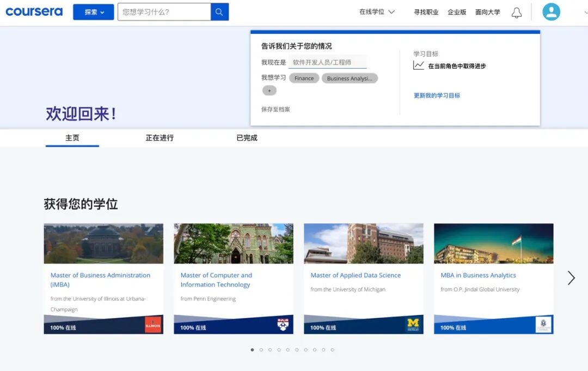This screenshot has height=371, width=588.
Task: Click 保存至档案 to save profile
Action: point(275,109)
